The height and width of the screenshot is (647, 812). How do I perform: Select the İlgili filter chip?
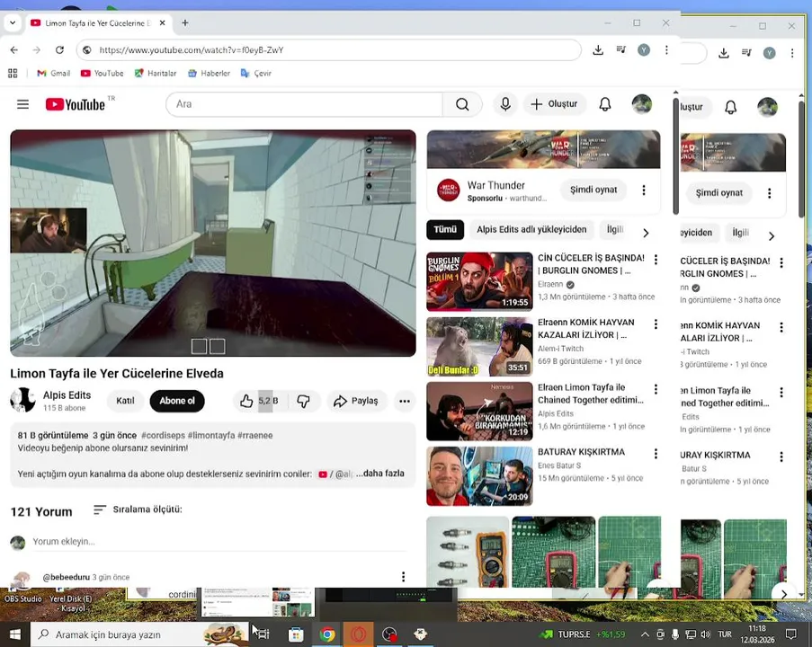coord(615,229)
